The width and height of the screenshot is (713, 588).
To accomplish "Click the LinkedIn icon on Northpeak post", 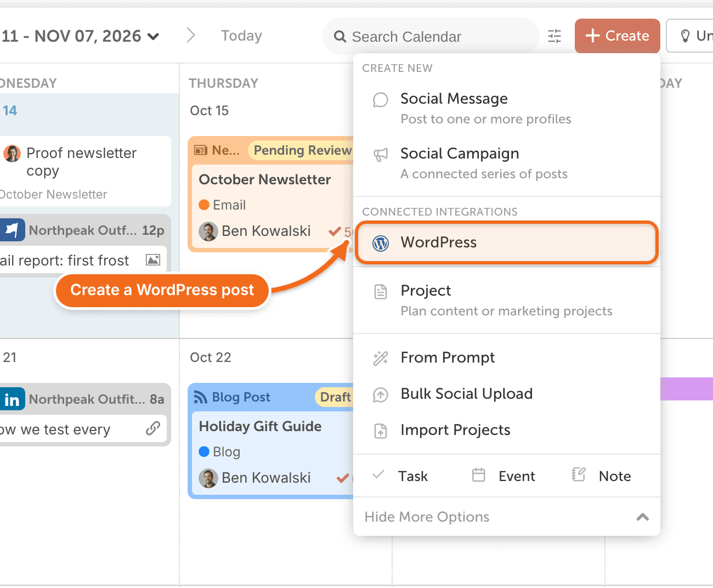I will click(12, 399).
